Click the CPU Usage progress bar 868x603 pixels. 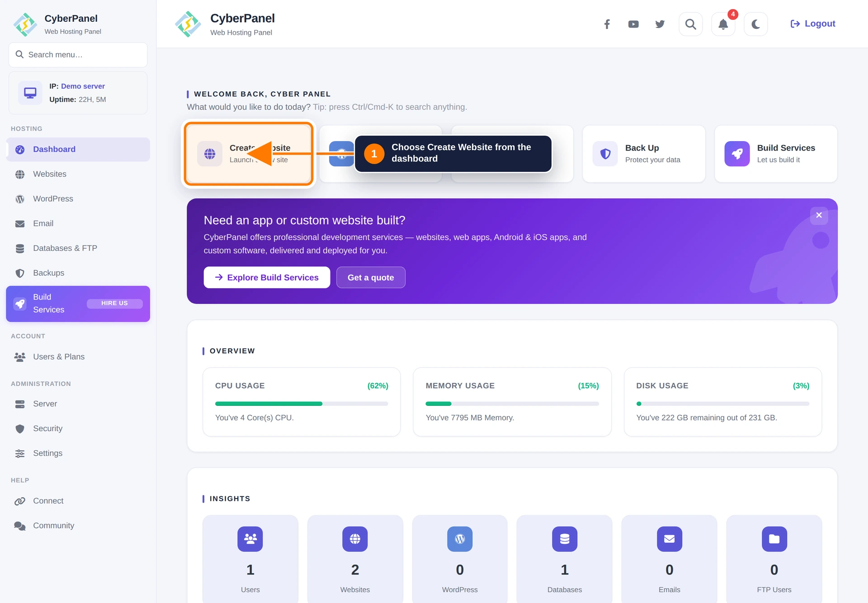point(302,404)
